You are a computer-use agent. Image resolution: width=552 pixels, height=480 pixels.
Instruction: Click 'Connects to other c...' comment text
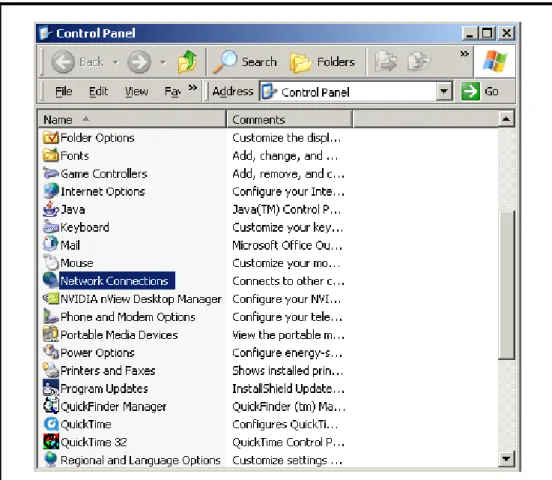pos(288,281)
